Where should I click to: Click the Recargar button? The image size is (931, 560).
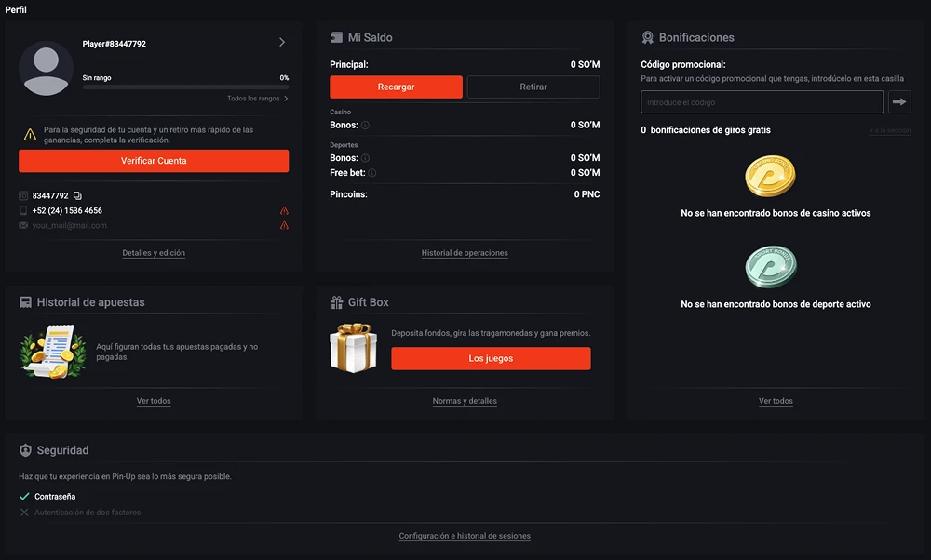click(396, 87)
